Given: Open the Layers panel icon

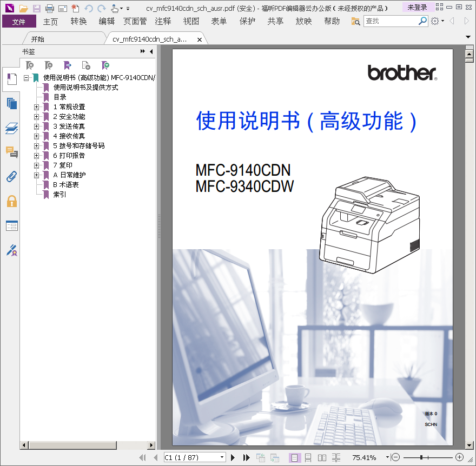Looking at the screenshot, I should click(12, 128).
